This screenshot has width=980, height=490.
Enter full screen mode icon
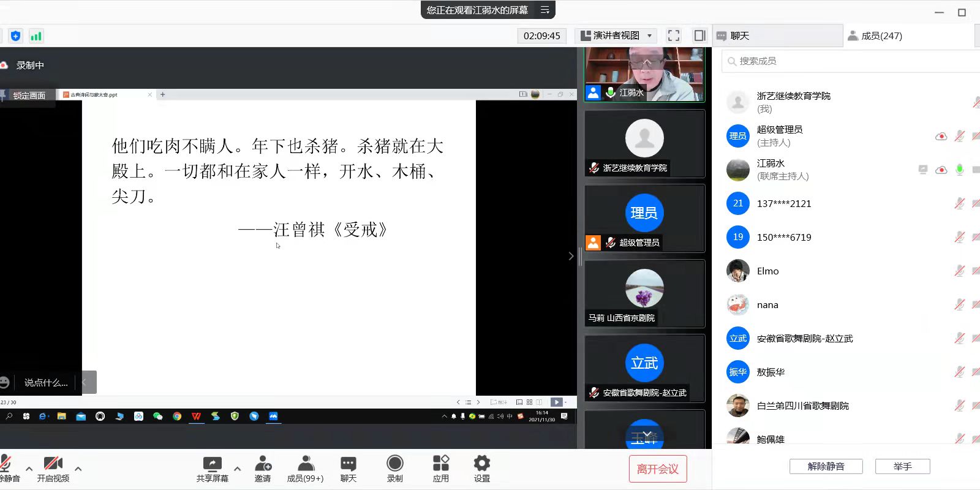pyautogui.click(x=674, y=36)
